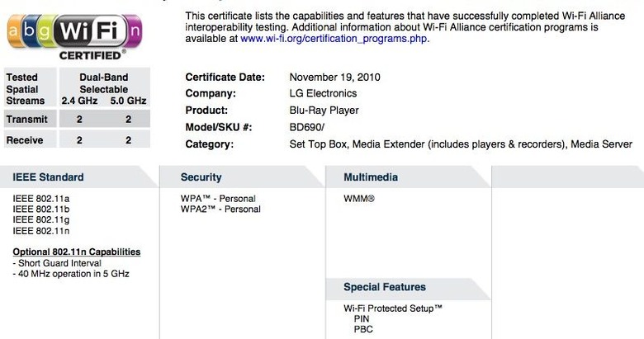
Task: Click the PBC setup method
Action: pos(363,329)
